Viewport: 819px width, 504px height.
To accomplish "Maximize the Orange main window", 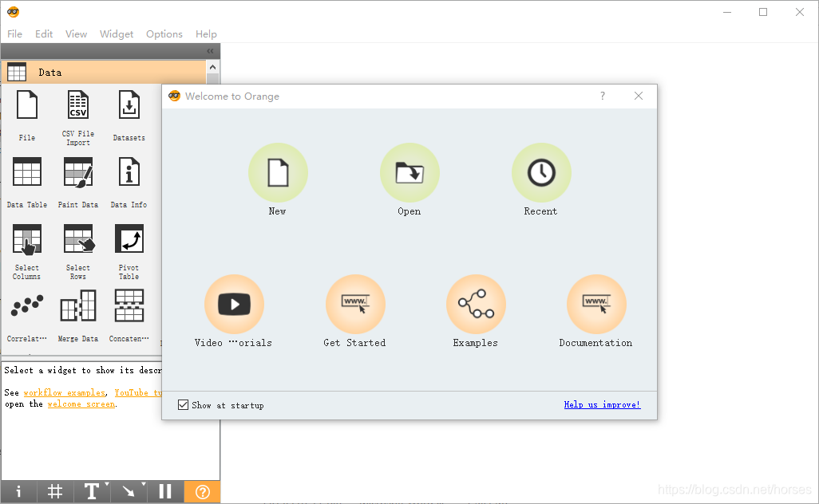I will click(763, 12).
